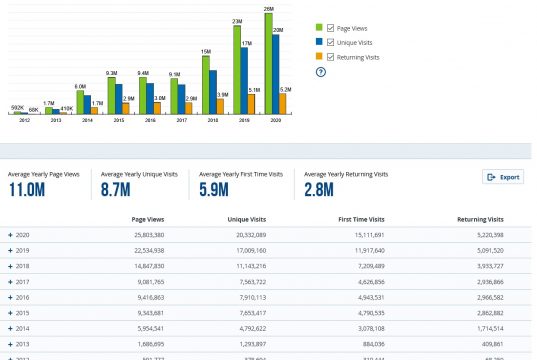Click the 1,714,514 returning visits cell

490,328
